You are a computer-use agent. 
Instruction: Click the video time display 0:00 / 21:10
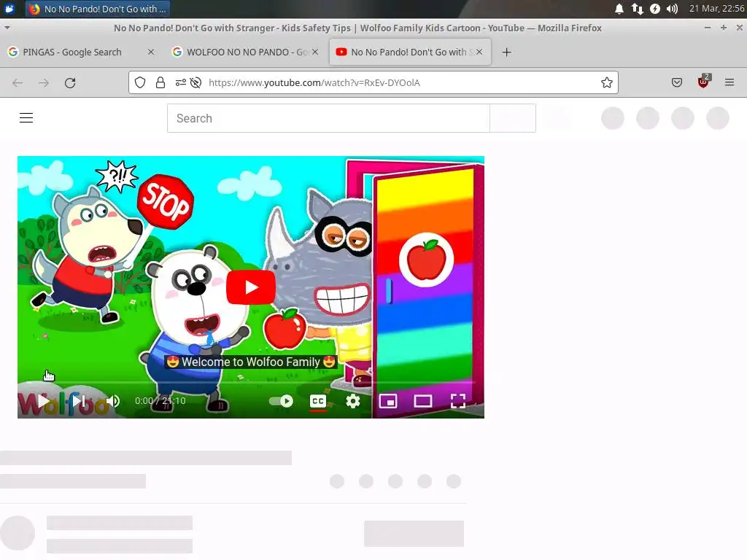click(x=160, y=401)
